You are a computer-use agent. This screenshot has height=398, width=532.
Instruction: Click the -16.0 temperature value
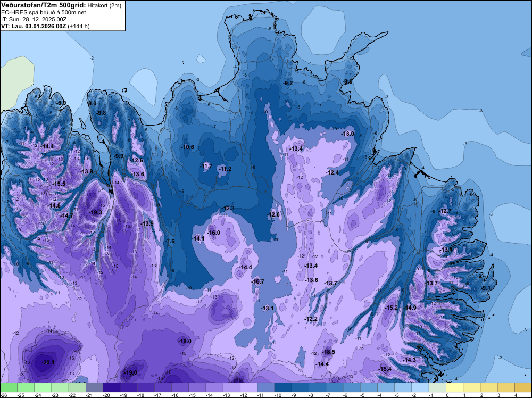point(213,233)
